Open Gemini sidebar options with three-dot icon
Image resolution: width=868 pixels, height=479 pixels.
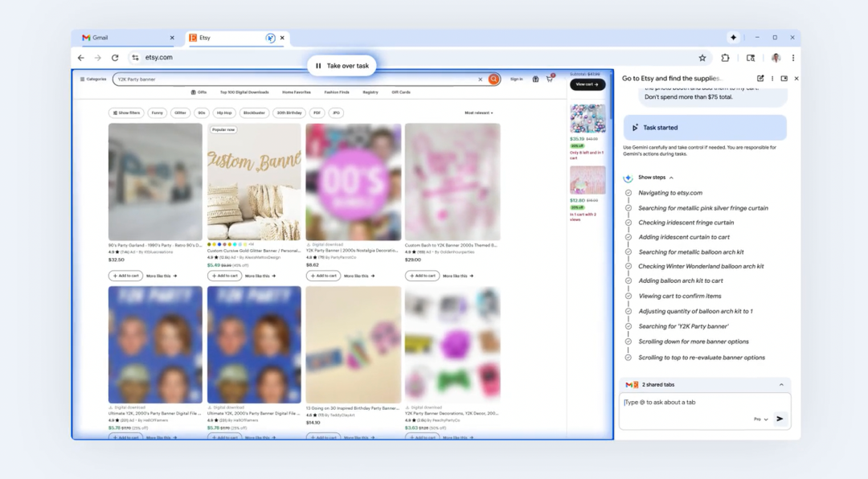click(772, 78)
